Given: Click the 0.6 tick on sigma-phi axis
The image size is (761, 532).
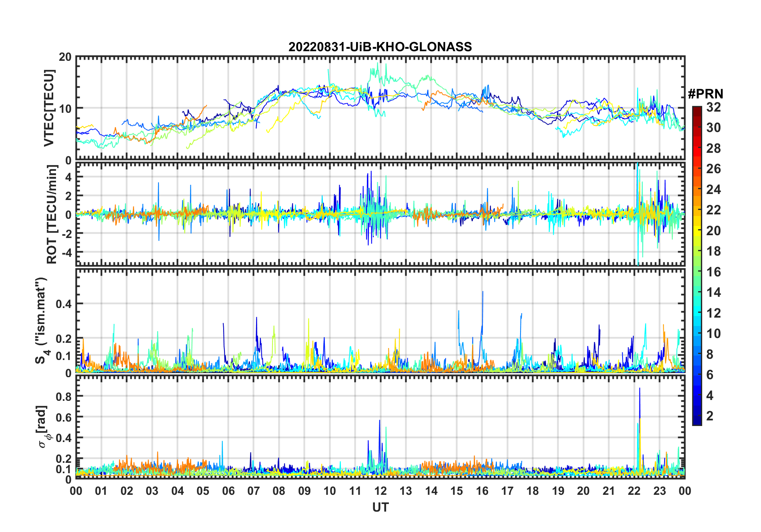Looking at the screenshot, I should [63, 417].
